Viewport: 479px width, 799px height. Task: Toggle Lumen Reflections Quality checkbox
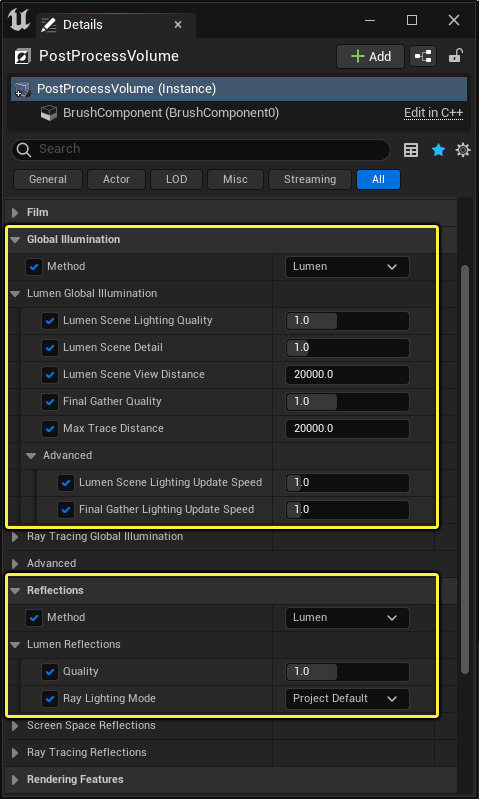click(x=49, y=672)
